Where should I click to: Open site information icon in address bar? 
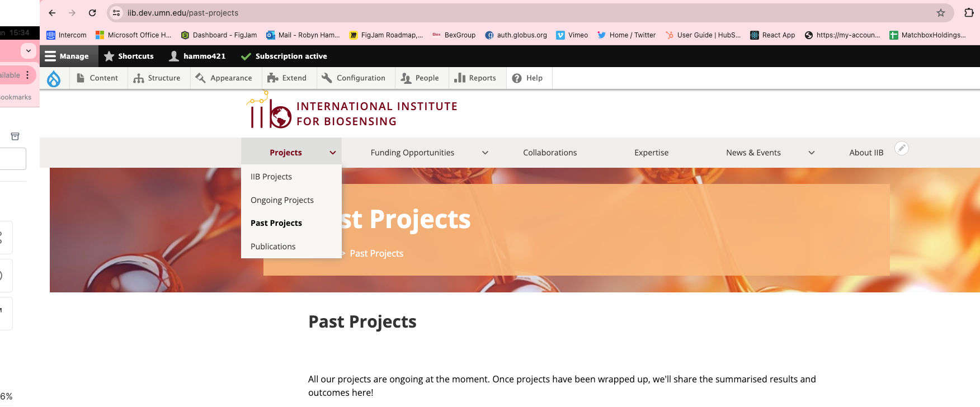point(116,13)
